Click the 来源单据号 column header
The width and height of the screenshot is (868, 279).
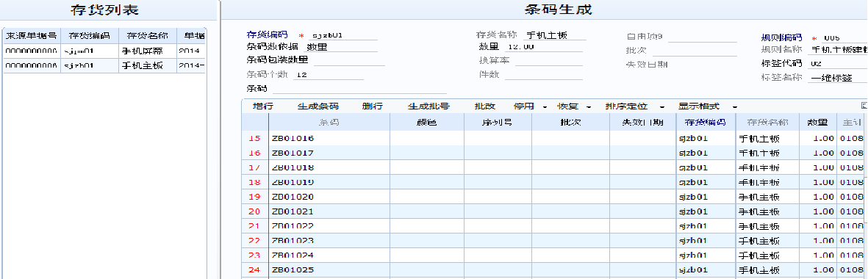[32, 36]
